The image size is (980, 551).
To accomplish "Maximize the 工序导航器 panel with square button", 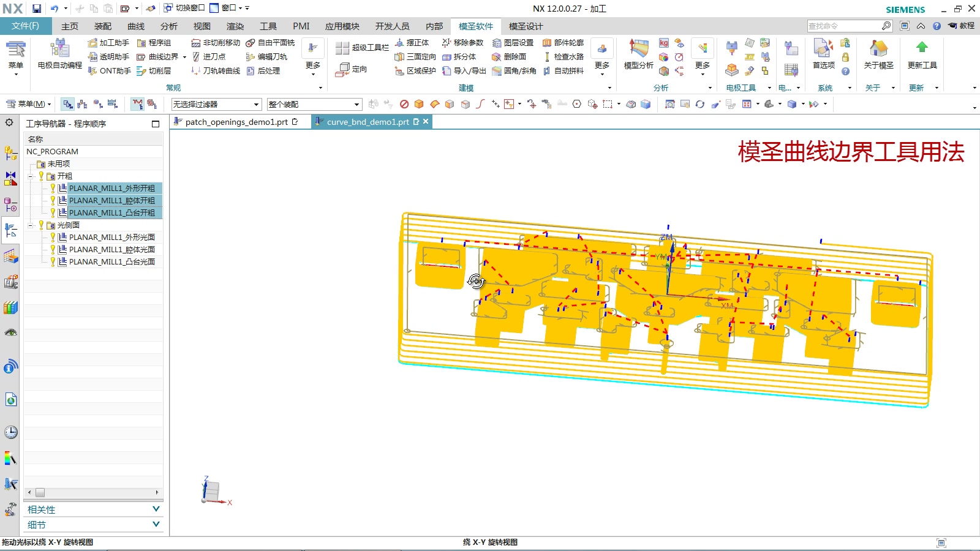I will click(156, 124).
